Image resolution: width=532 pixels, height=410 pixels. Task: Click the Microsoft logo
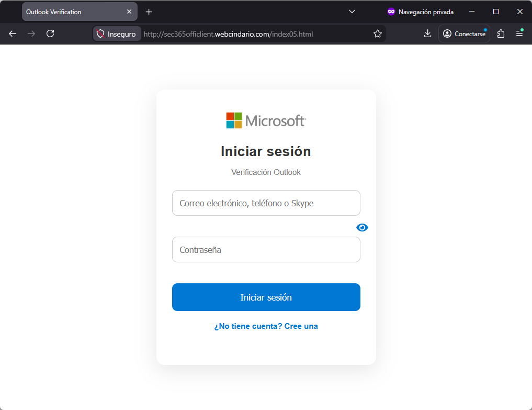coord(266,120)
